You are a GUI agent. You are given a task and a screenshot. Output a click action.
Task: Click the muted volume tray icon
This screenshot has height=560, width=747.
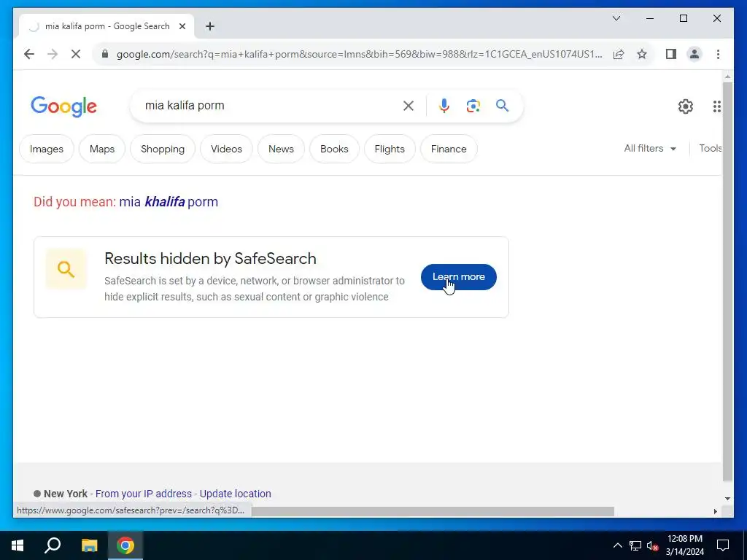coord(653,545)
